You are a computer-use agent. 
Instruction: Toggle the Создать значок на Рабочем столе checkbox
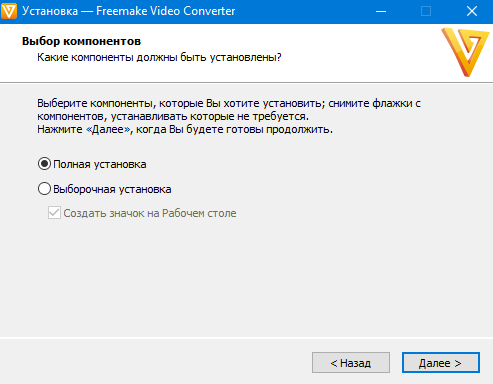[x=54, y=213]
